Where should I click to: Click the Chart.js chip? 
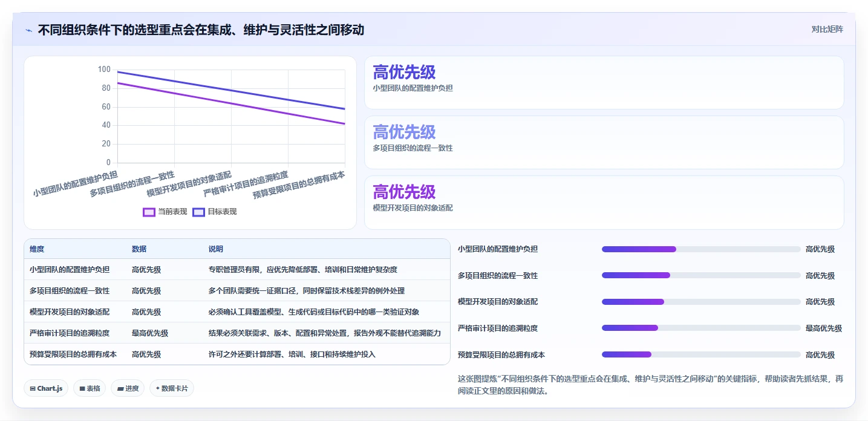[46, 388]
